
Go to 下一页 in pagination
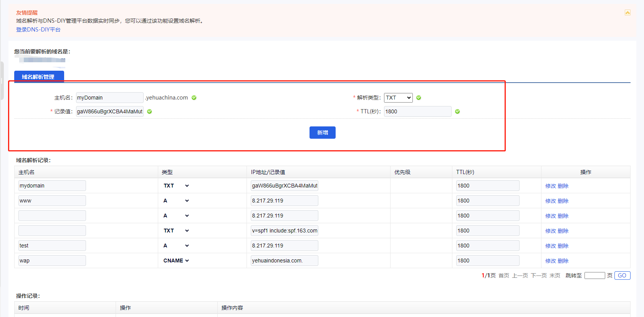click(x=538, y=276)
